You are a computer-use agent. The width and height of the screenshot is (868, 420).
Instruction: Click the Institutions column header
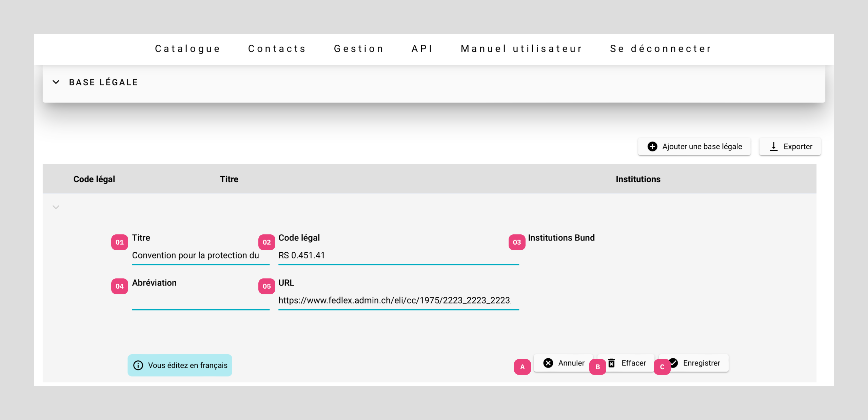click(638, 179)
